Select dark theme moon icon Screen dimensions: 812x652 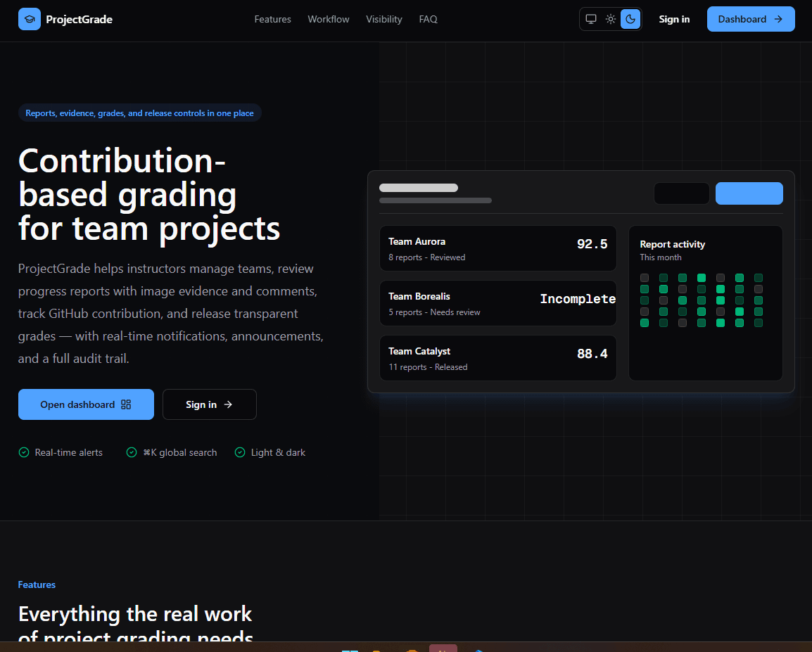point(630,19)
